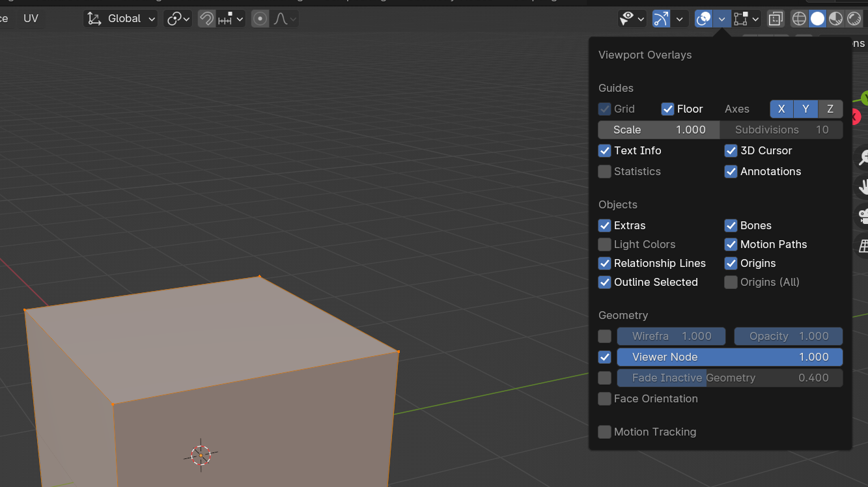Enable proportional editing circle icon

click(260, 19)
